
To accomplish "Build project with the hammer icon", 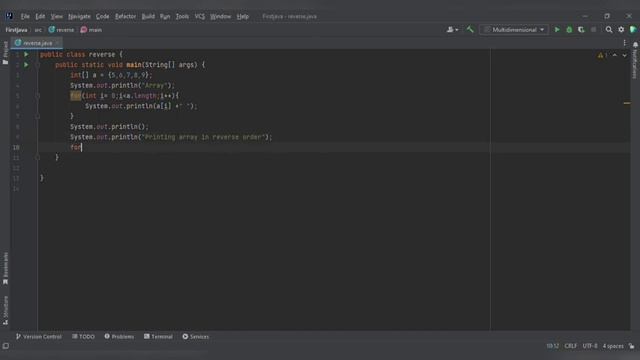I will (x=470, y=29).
